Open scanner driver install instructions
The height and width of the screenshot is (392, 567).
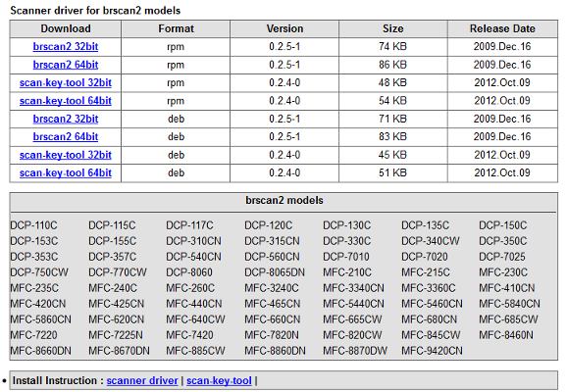[142, 380]
